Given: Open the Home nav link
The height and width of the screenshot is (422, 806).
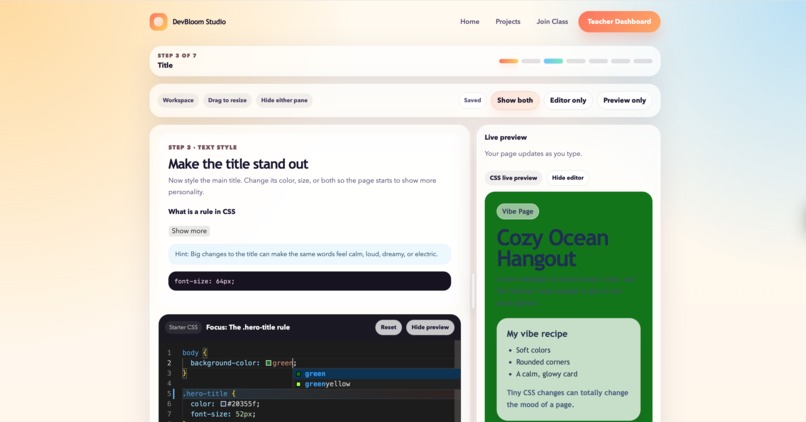Looking at the screenshot, I should click(470, 22).
